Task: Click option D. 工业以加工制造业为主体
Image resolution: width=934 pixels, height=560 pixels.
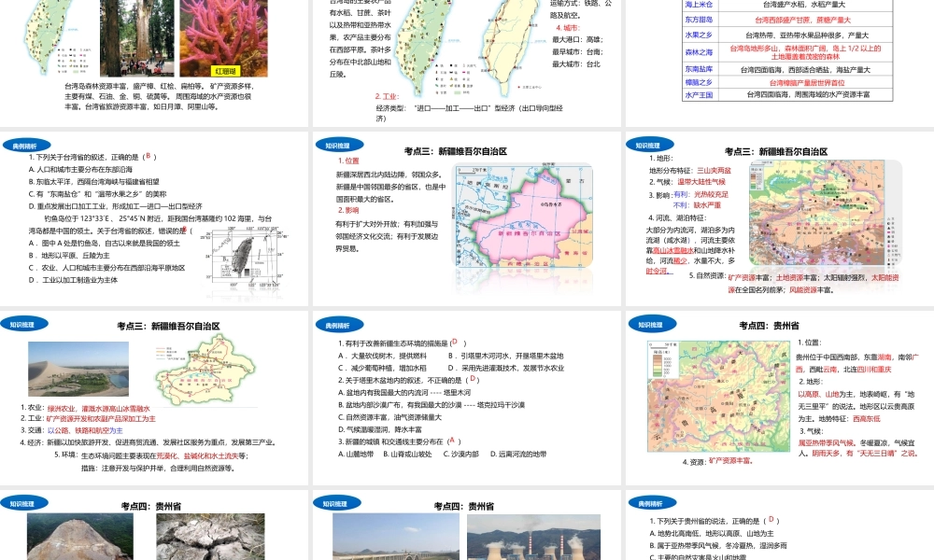Action: tap(73, 280)
